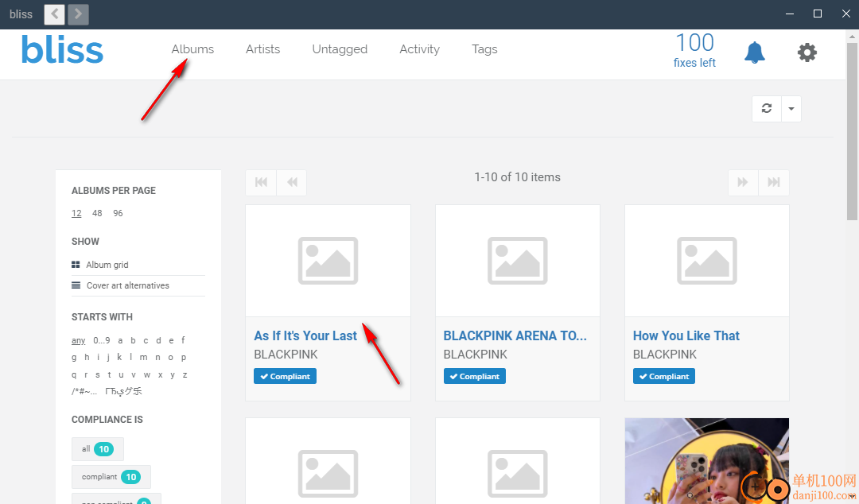Image resolution: width=859 pixels, height=504 pixels.
Task: Open settings gear
Action: click(807, 52)
